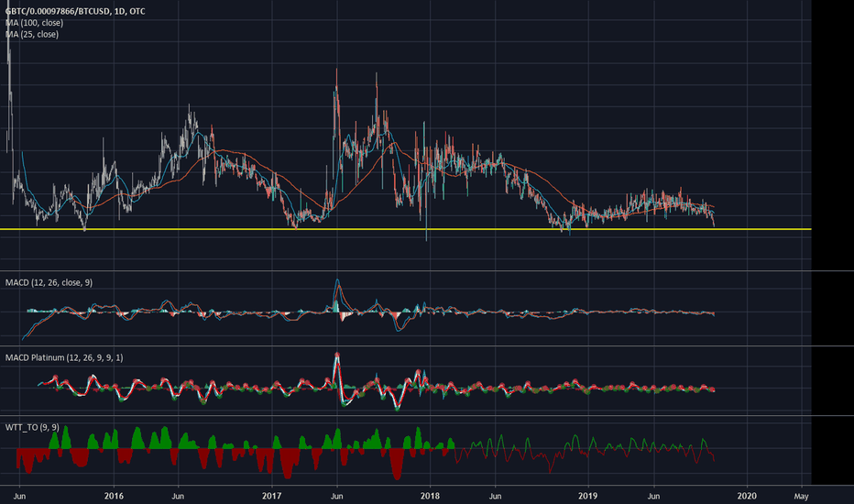Click the 2019 label on the time axis
This screenshot has width=854, height=504.
[x=587, y=496]
